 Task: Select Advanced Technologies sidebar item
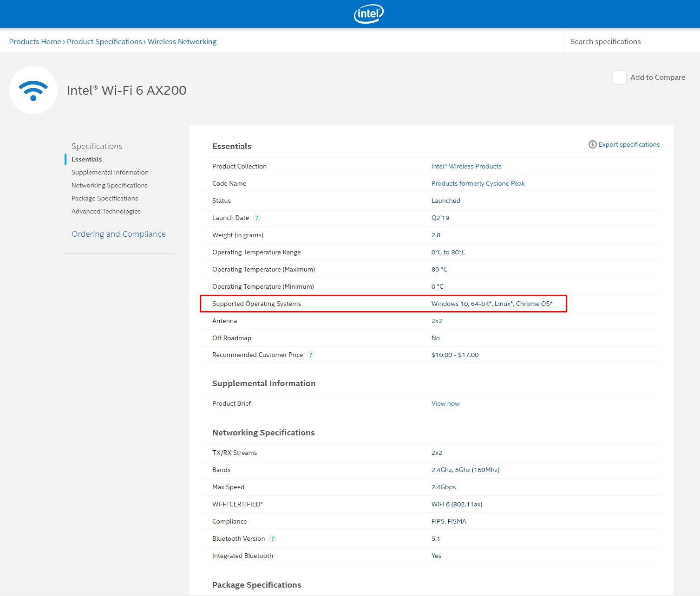(x=106, y=211)
